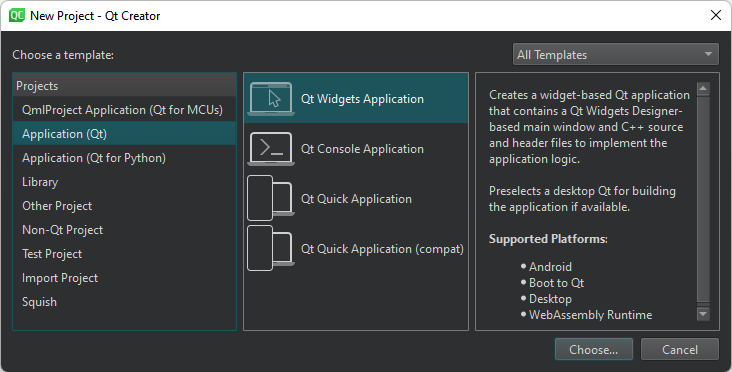Image resolution: width=732 pixels, height=372 pixels.
Task: Open the All Templates dropdown
Action: pyautogui.click(x=615, y=55)
